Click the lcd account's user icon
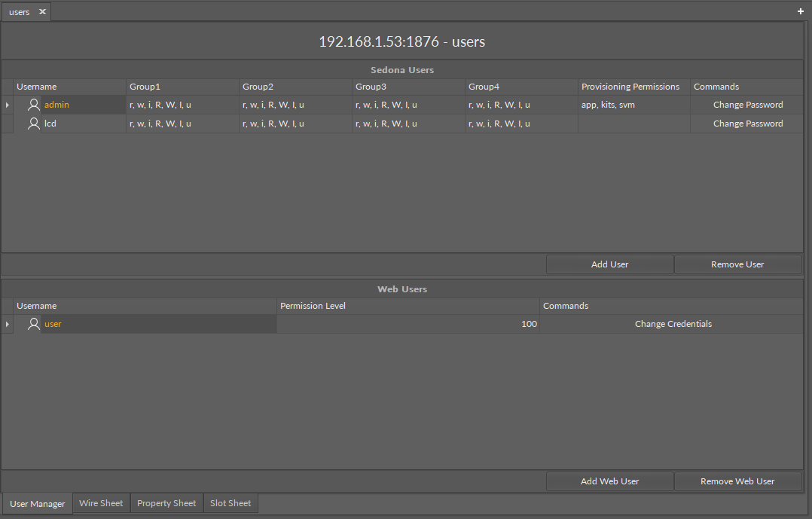This screenshot has width=812, height=519. (34, 124)
